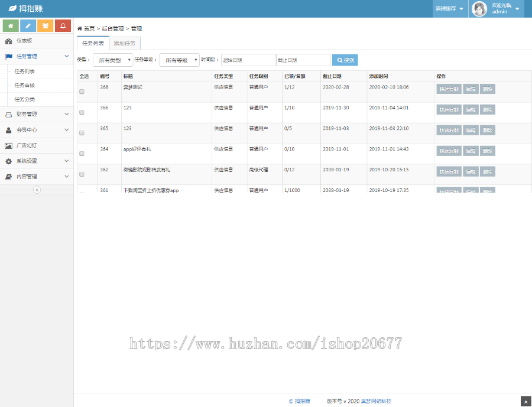The width and height of the screenshot is (532, 407).
Task: Open the 所有等级 level dropdown
Action: tap(180, 60)
